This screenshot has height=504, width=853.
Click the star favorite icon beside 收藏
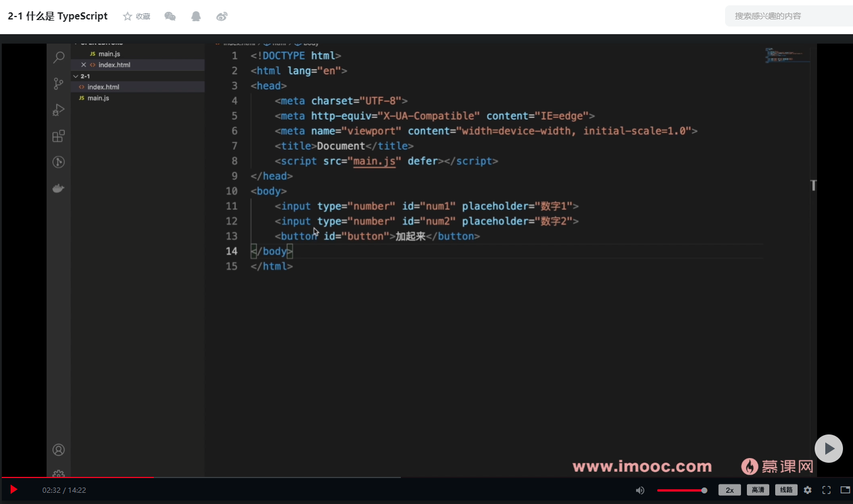pos(127,17)
